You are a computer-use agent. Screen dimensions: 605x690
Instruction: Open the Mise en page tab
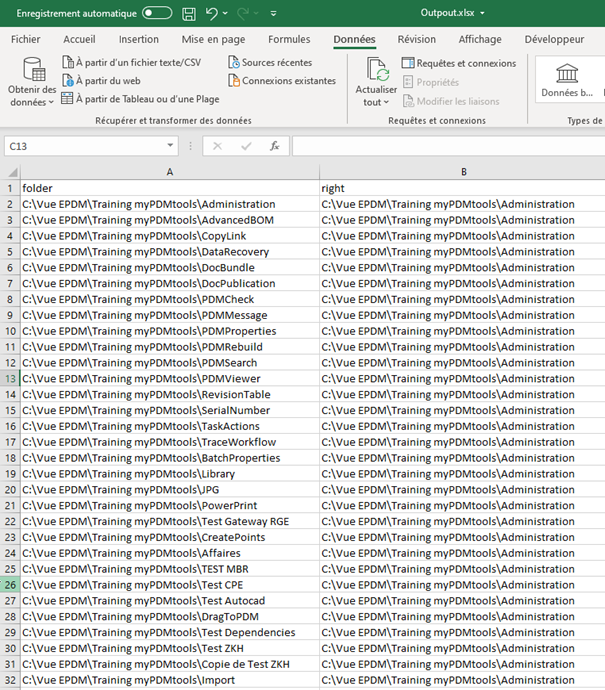click(x=213, y=39)
